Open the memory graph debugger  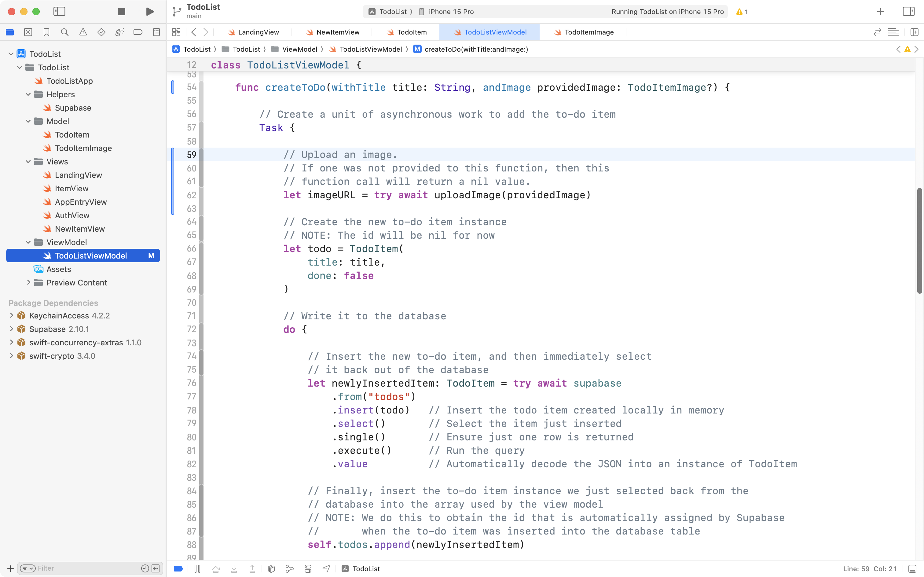tap(290, 569)
